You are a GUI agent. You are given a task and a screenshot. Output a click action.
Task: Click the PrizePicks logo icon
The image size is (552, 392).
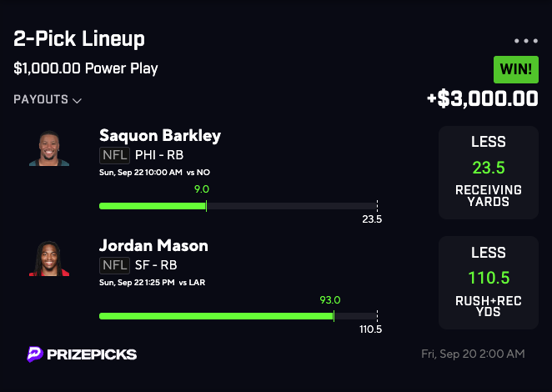click(35, 354)
